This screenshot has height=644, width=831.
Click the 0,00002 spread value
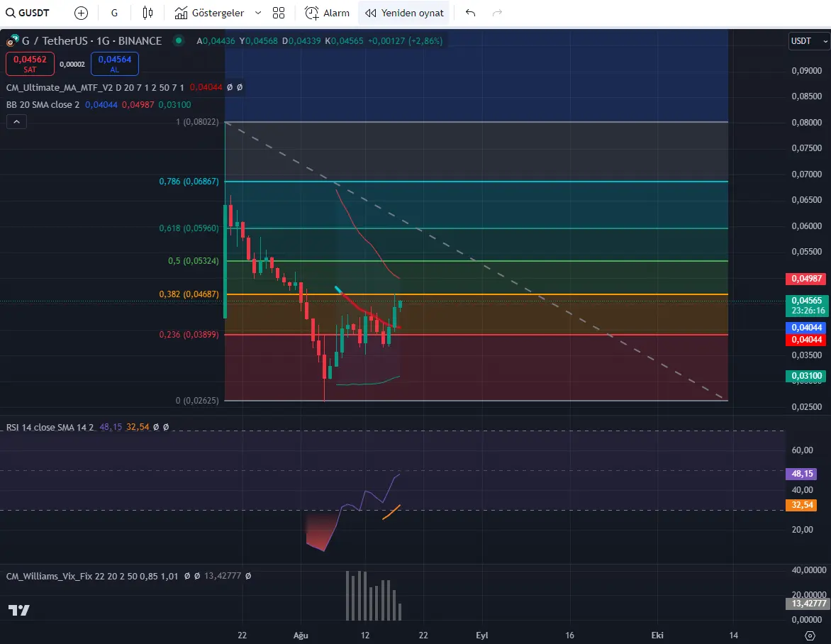tap(72, 64)
